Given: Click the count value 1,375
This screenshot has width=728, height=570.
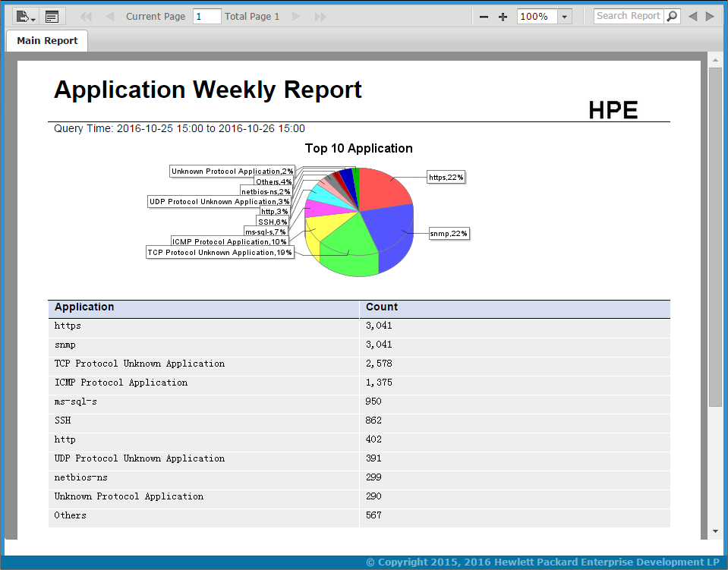Looking at the screenshot, I should (x=379, y=383).
